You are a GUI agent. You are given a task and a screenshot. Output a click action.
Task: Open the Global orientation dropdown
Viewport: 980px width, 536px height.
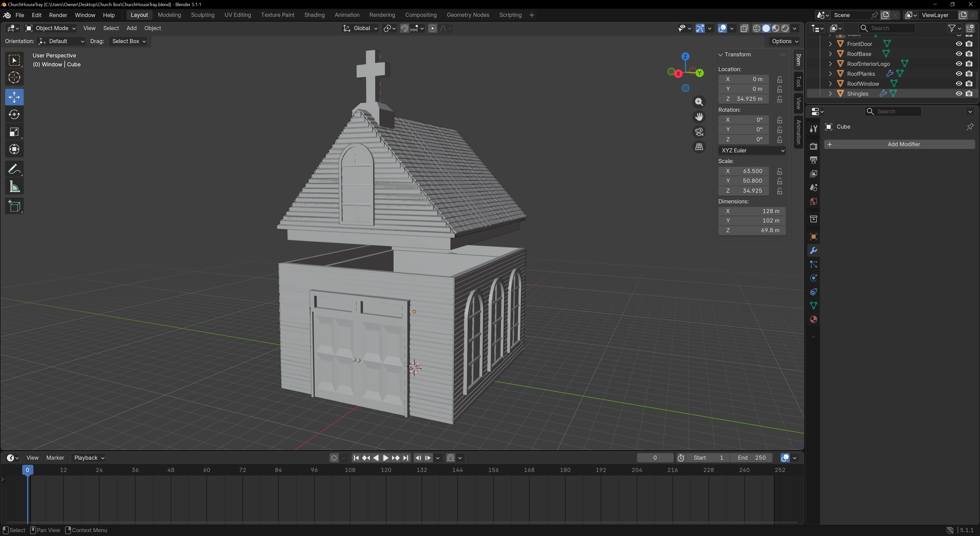360,28
